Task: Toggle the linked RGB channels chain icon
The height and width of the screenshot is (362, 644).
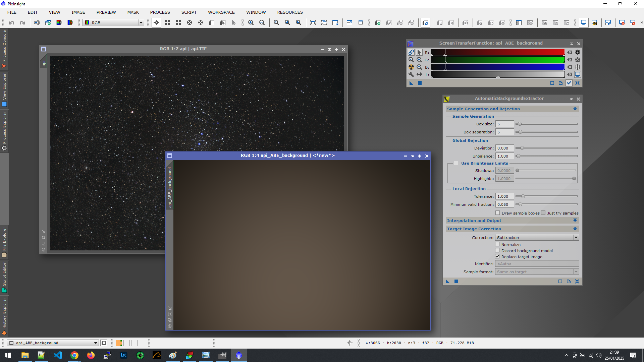Action: pyautogui.click(x=411, y=52)
